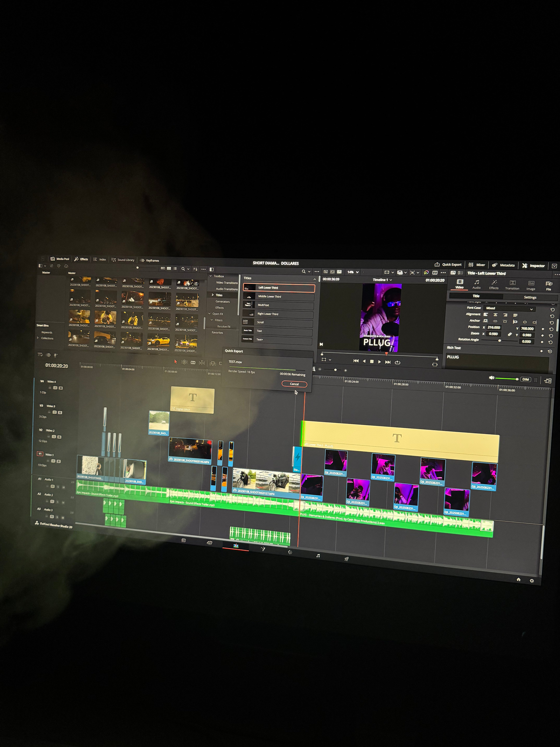The image size is (560, 747).
Task: Toggle monitor speaker mute icon
Action: [491, 378]
